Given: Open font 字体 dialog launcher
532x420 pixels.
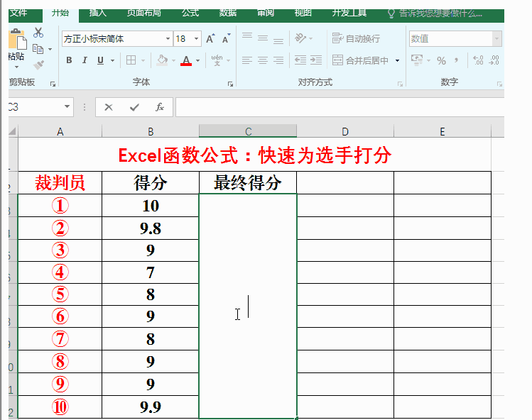Looking at the screenshot, I should coord(230,84).
